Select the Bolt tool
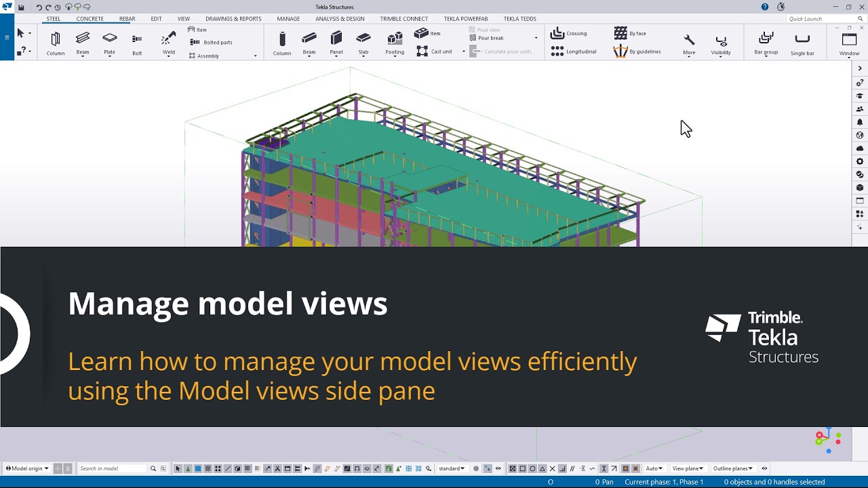 click(x=137, y=43)
